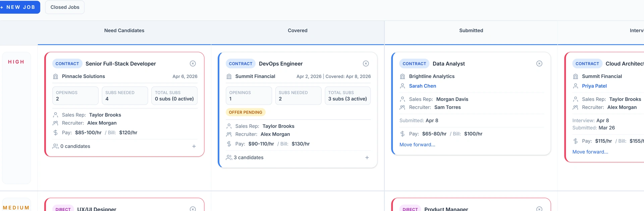644x211 pixels.
Task: Click building icon in DevOps Engineer card
Action: pos(229,76)
